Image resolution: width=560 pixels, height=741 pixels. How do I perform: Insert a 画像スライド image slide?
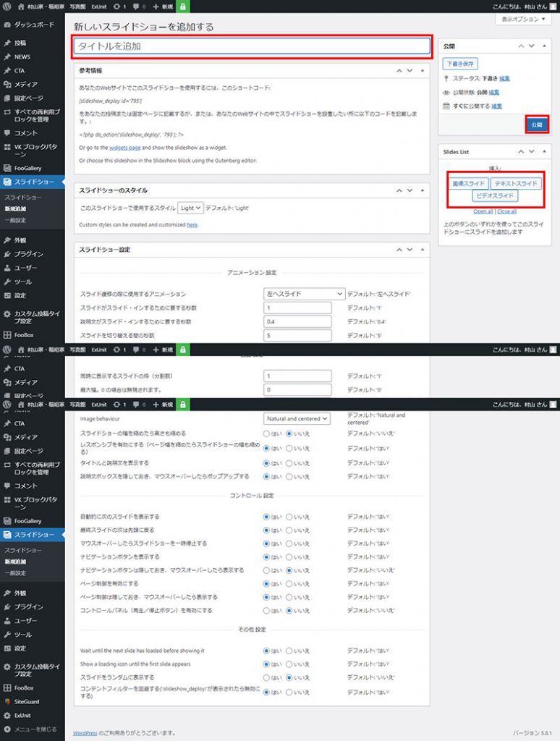click(x=469, y=184)
